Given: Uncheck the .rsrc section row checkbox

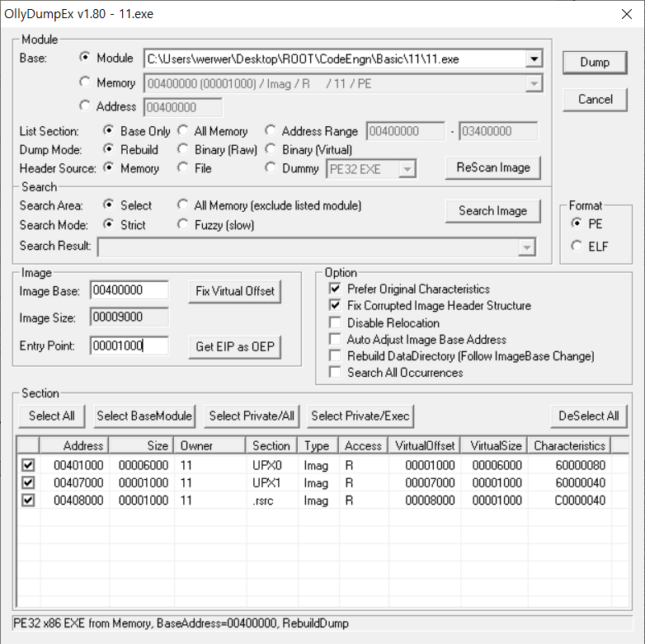Looking at the screenshot, I should pyautogui.click(x=28, y=500).
